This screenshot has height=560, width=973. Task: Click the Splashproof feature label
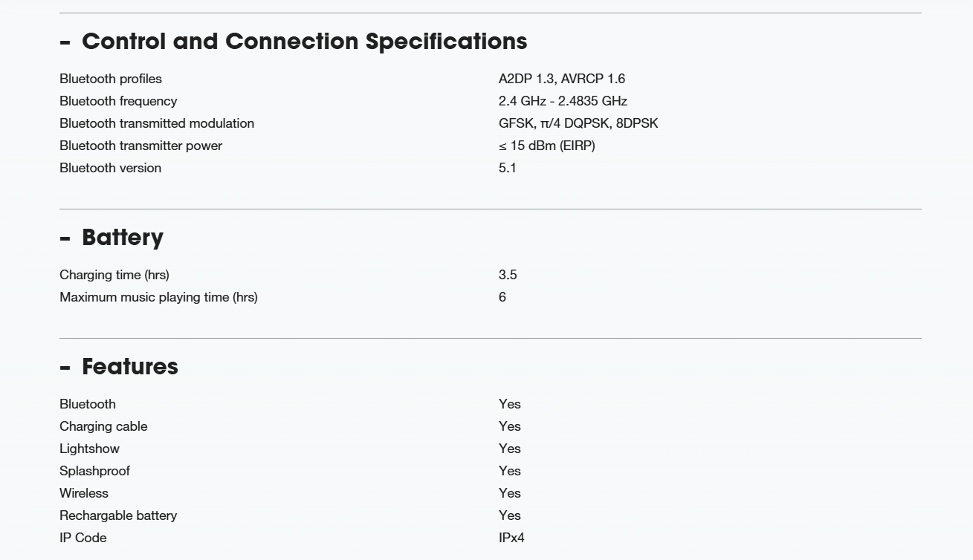tap(94, 471)
